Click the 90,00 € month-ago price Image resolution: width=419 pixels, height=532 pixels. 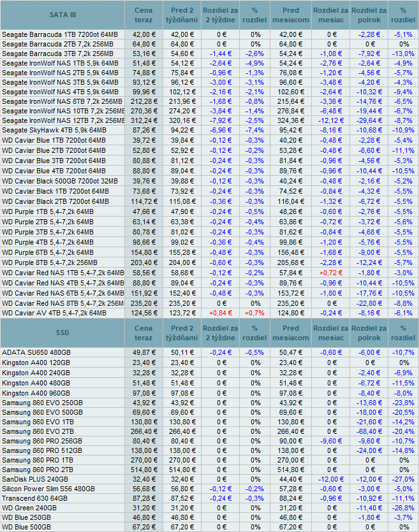291,441
